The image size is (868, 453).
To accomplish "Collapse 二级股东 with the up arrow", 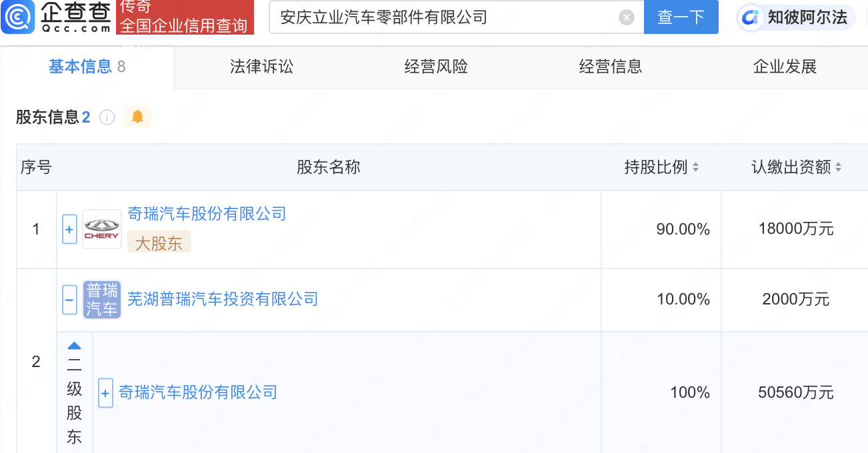I will pyautogui.click(x=74, y=346).
